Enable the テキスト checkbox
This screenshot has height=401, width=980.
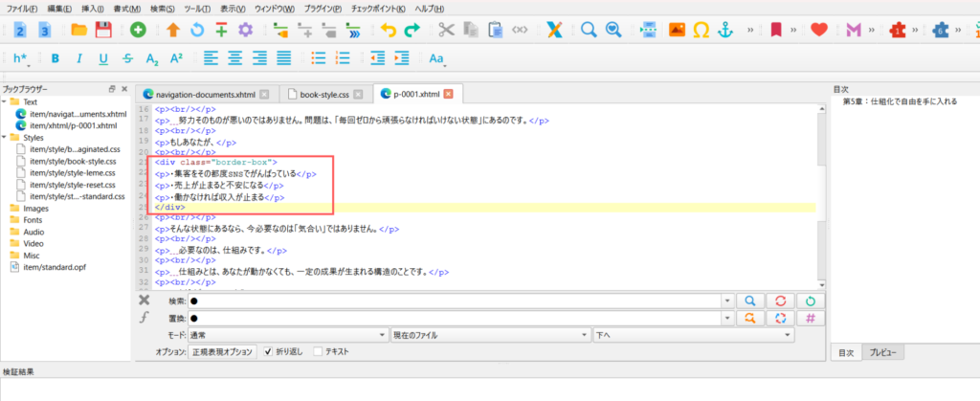click(x=319, y=352)
